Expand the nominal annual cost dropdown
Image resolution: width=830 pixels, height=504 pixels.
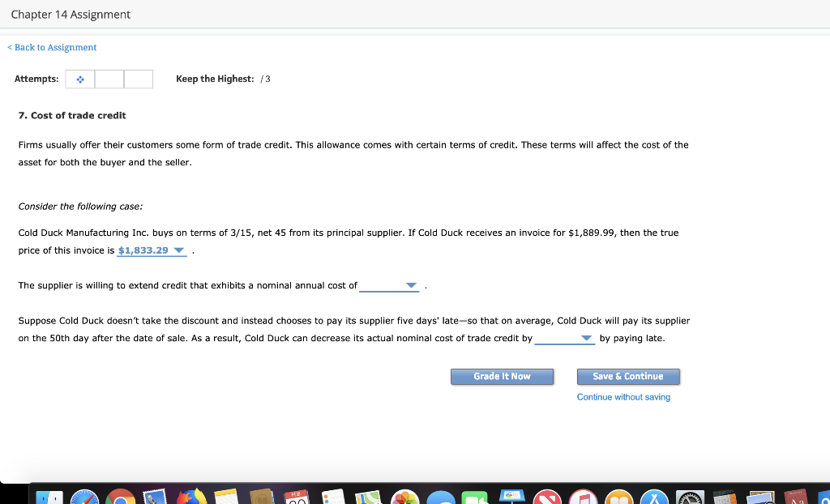click(389, 285)
